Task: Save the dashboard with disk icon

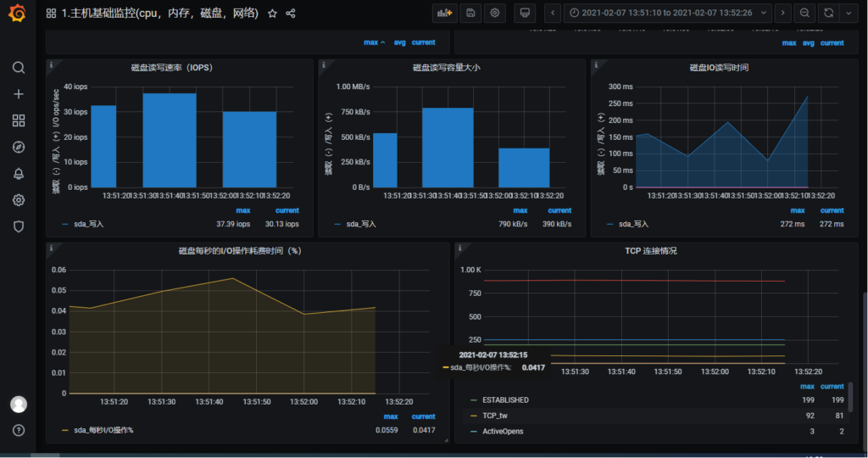Action: click(470, 13)
